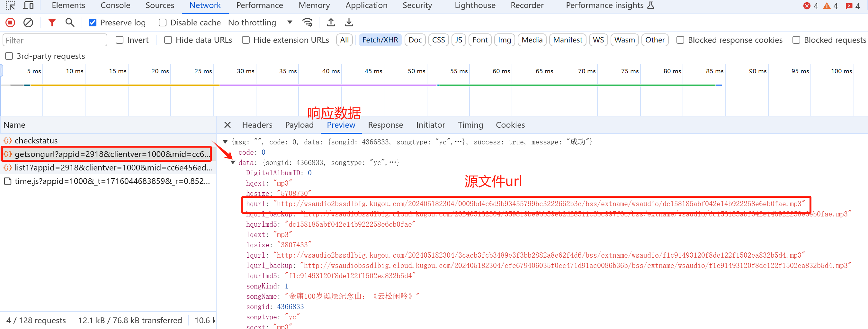
Task: View the raw Response tab
Action: pyautogui.click(x=386, y=125)
